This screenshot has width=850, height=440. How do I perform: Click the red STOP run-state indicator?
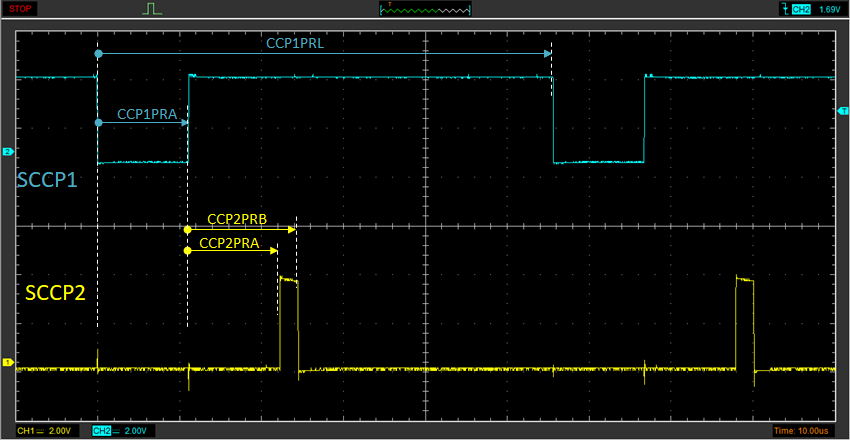(x=20, y=9)
